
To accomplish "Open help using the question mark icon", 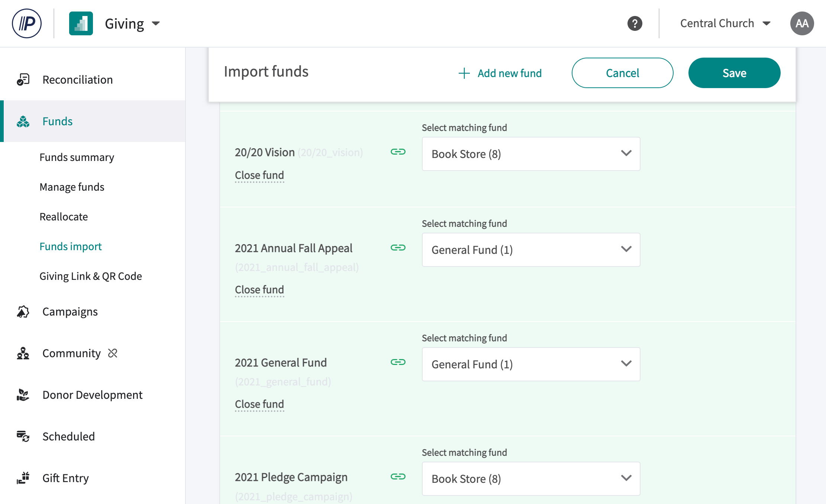I will coord(635,23).
